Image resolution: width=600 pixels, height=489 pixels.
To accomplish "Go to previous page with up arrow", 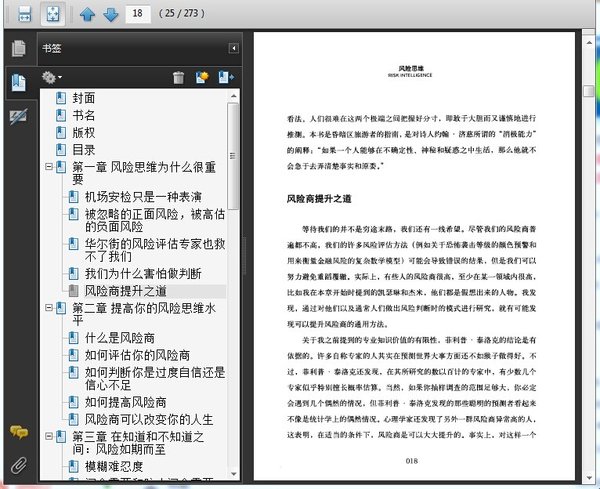I will click(87, 14).
